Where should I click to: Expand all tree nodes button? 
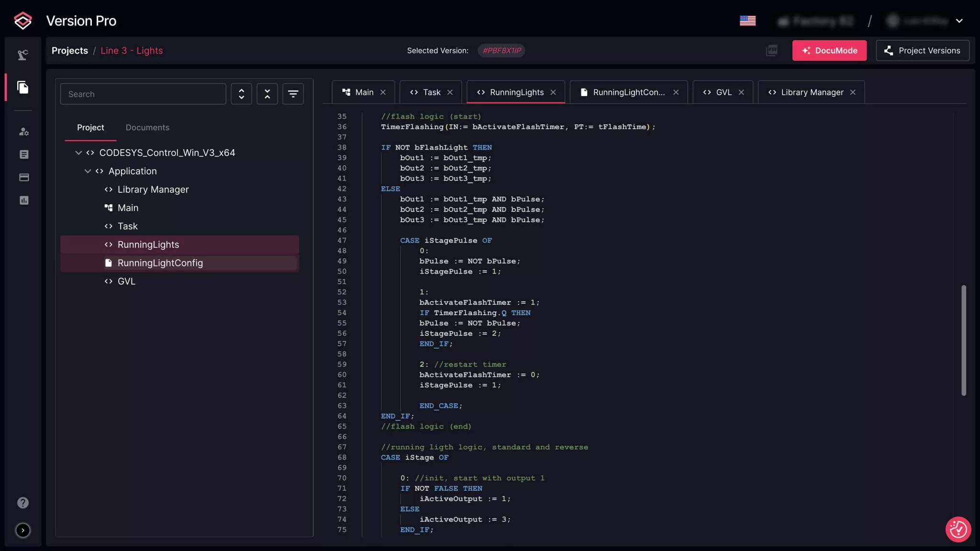click(241, 94)
